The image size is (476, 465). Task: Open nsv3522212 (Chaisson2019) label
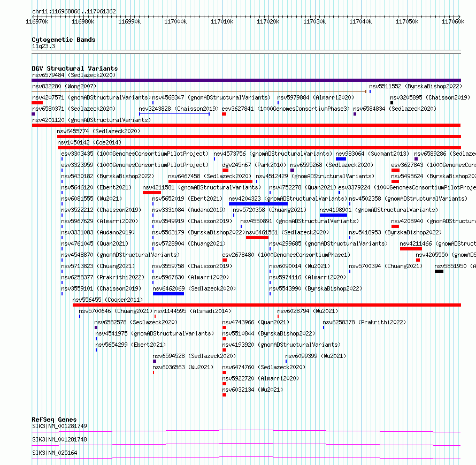point(101,210)
